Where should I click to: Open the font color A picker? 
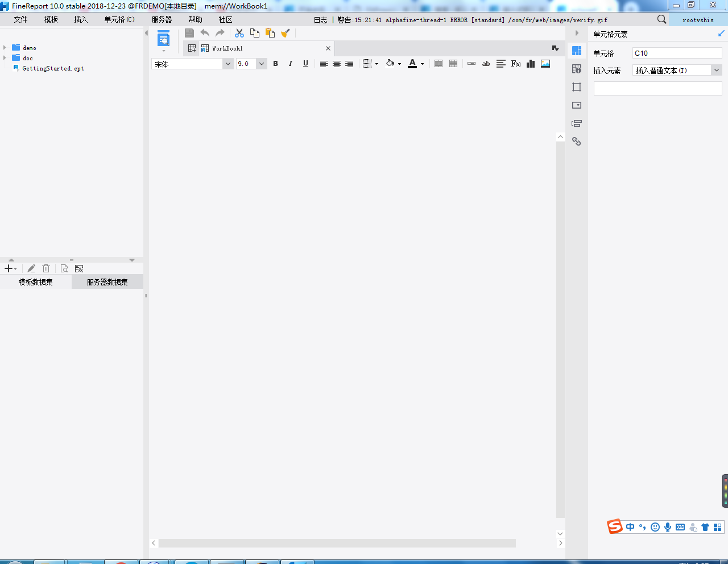416,64
